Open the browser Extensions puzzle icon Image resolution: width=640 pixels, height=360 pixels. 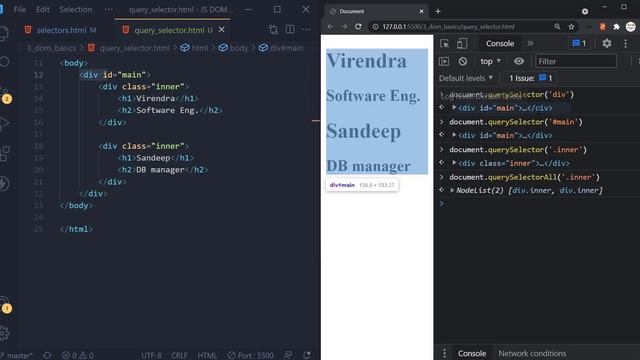coord(616,27)
